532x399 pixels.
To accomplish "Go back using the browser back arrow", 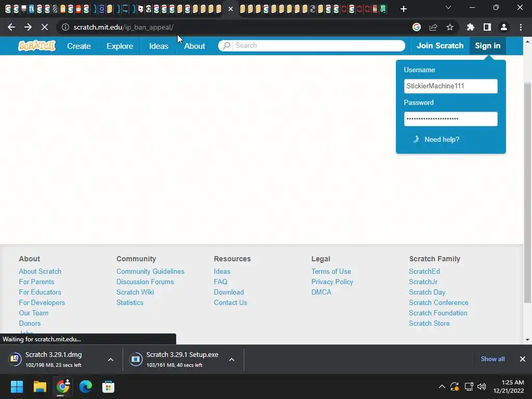I will (x=11, y=27).
